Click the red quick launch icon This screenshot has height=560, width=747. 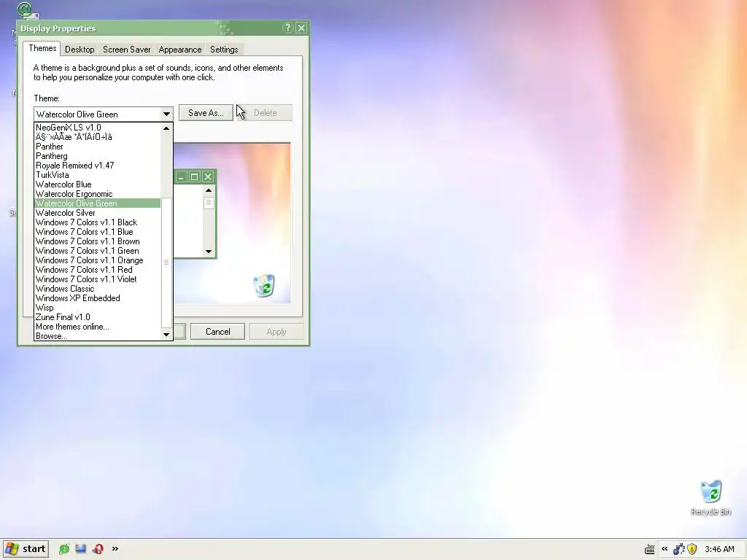[x=98, y=549]
